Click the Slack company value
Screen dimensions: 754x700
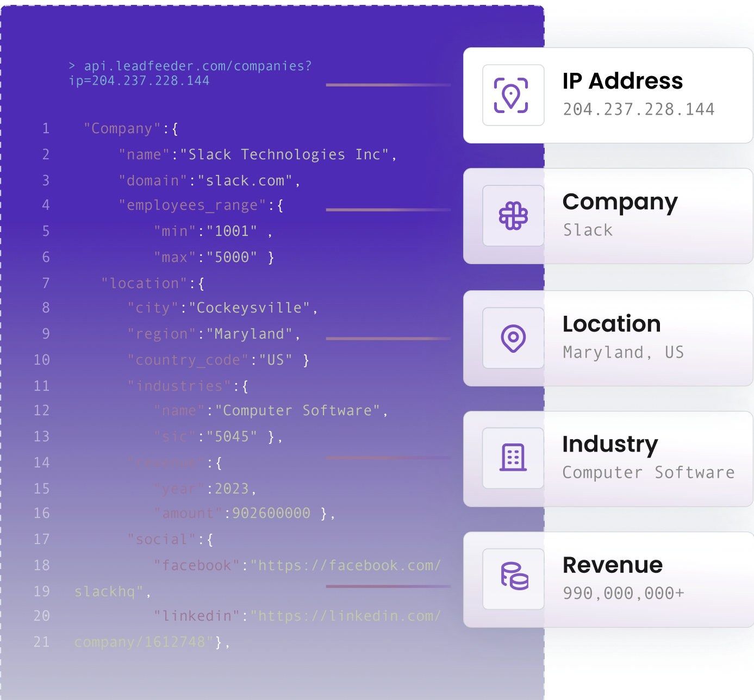[588, 230]
